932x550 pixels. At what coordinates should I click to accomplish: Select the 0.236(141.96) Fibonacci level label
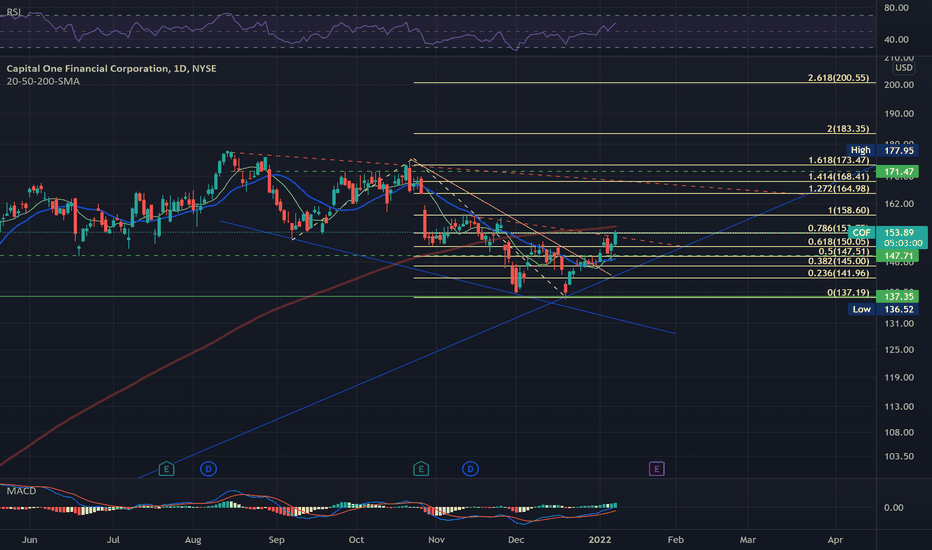(x=838, y=274)
